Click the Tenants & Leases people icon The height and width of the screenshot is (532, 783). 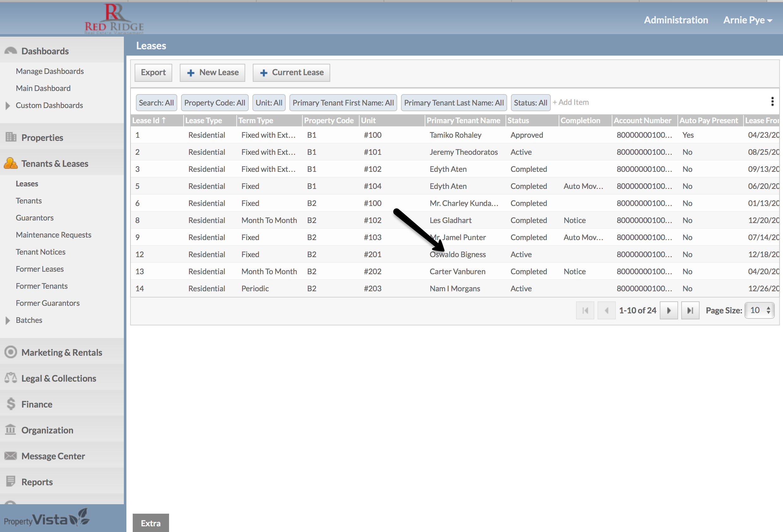tap(10, 163)
